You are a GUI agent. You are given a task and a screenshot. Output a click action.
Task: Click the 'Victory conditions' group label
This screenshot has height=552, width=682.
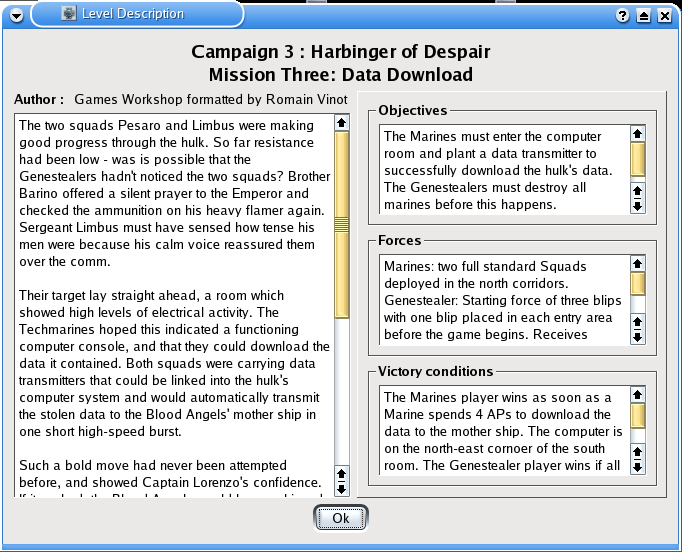click(x=435, y=371)
